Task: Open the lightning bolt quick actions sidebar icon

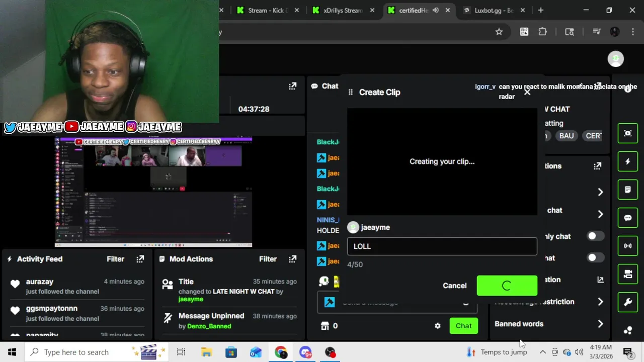Action: pyautogui.click(x=628, y=161)
